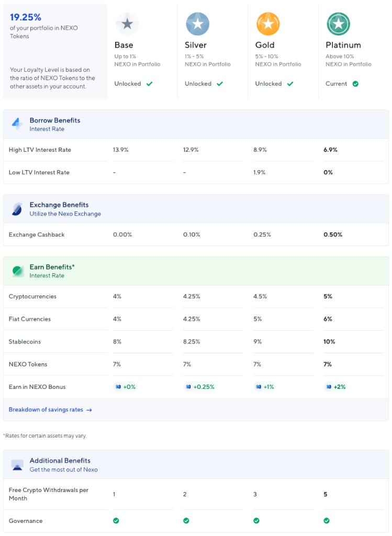The height and width of the screenshot is (536, 392).
Task: Select the Gold tier orange star icon
Action: click(268, 24)
